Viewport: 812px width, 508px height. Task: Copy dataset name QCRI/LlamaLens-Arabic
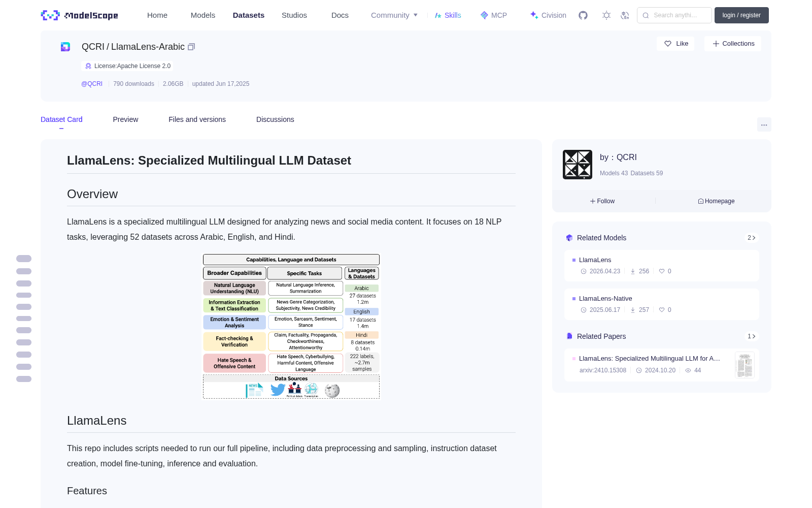(191, 47)
